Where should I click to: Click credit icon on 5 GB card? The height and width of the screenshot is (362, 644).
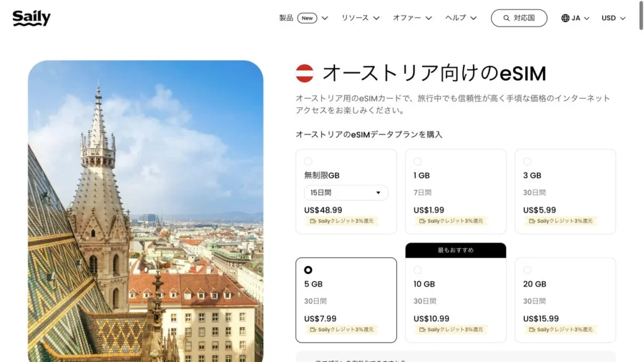(x=313, y=329)
